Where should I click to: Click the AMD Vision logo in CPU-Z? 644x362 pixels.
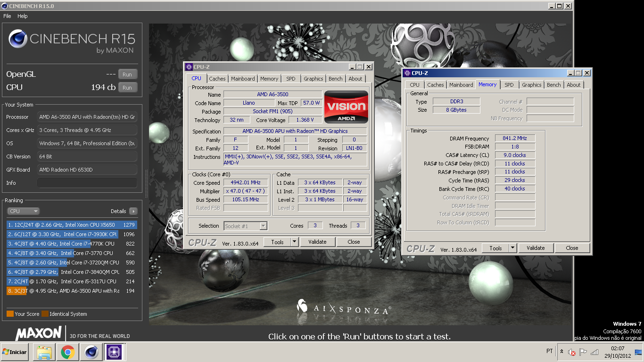click(347, 108)
